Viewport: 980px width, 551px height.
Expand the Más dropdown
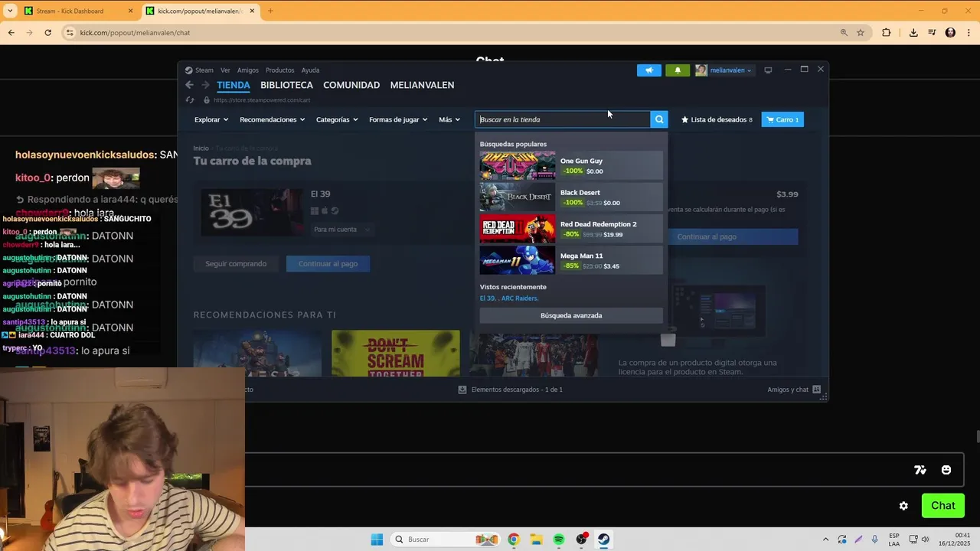449,119
